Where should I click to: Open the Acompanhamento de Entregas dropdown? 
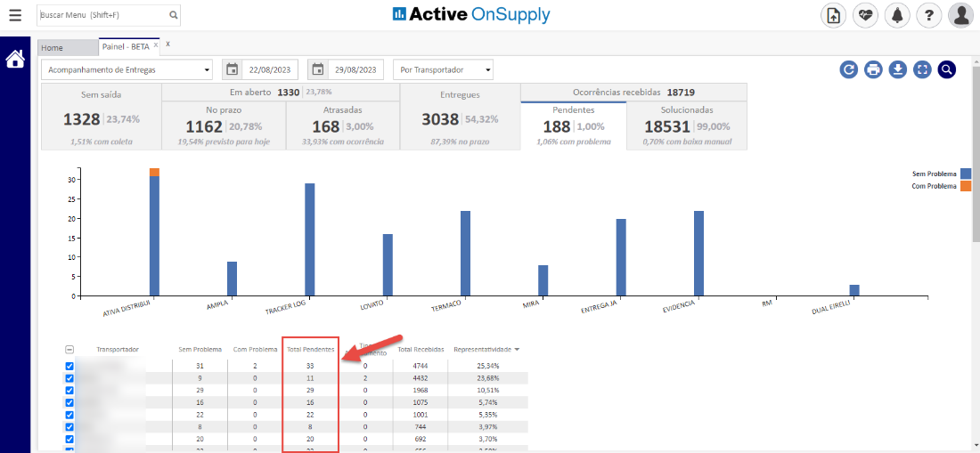tap(128, 70)
